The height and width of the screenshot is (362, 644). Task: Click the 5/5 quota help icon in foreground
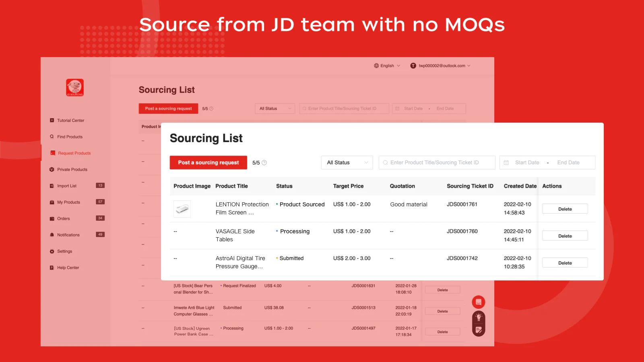coord(264,162)
